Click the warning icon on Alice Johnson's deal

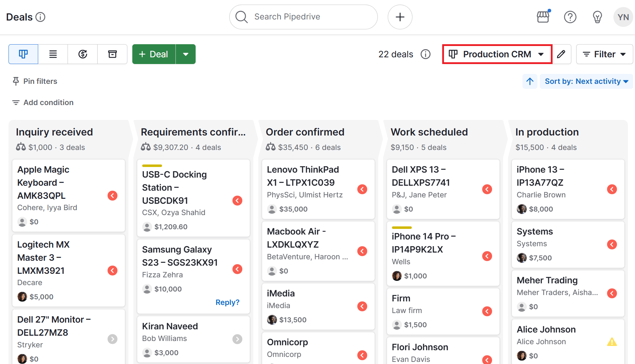click(612, 342)
